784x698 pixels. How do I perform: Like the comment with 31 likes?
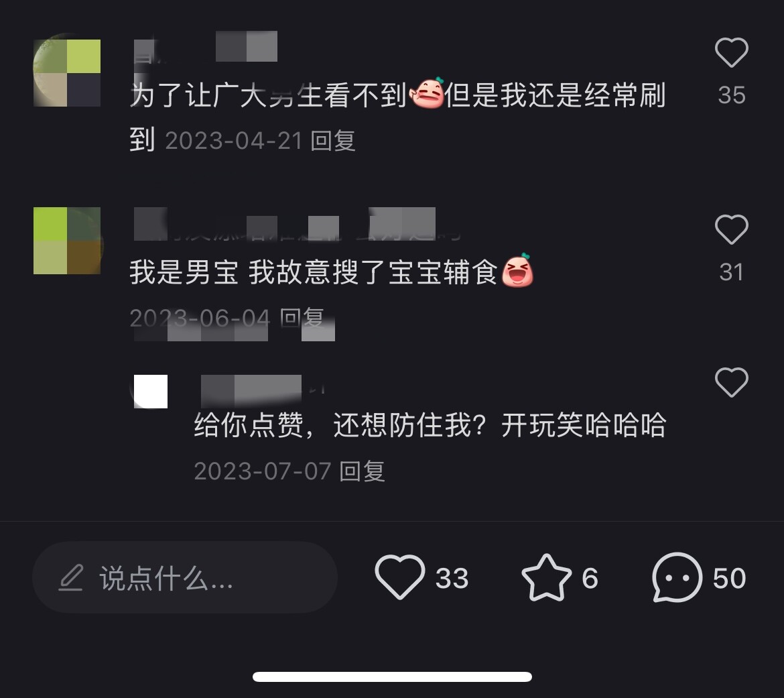732,229
